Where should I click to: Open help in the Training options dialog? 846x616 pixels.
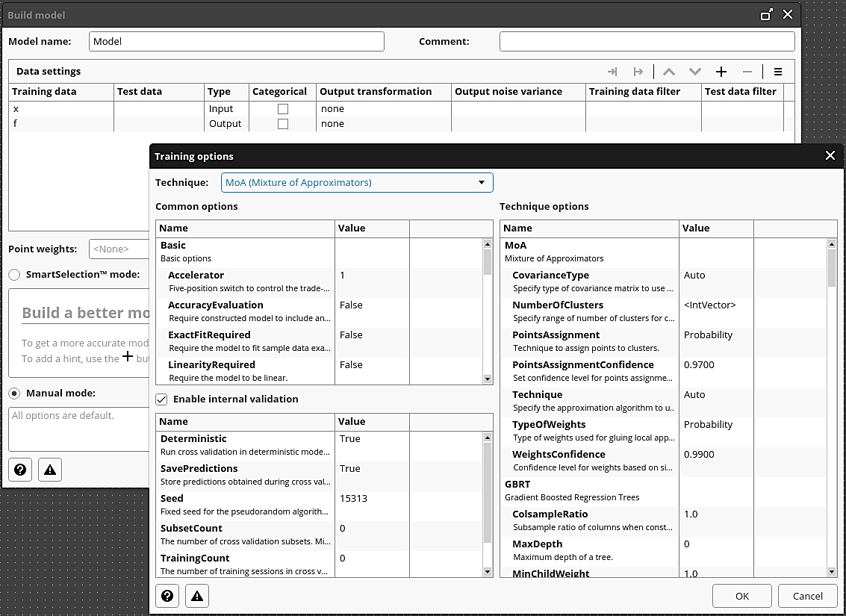pyautogui.click(x=167, y=596)
